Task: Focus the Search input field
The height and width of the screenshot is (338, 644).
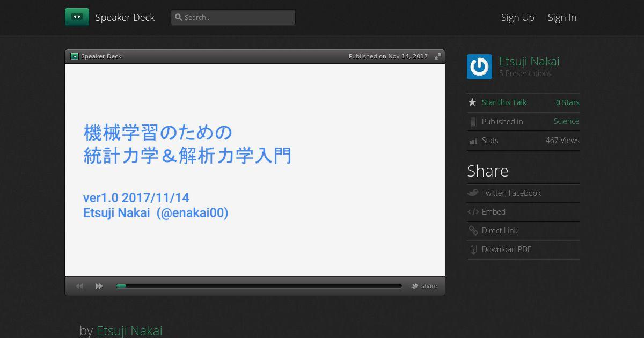Action: (233, 17)
